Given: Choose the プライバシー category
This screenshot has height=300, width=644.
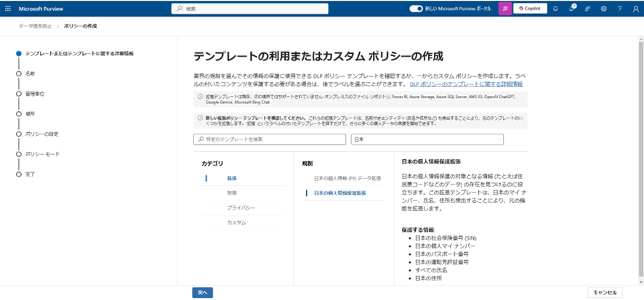Looking at the screenshot, I should 239,208.
